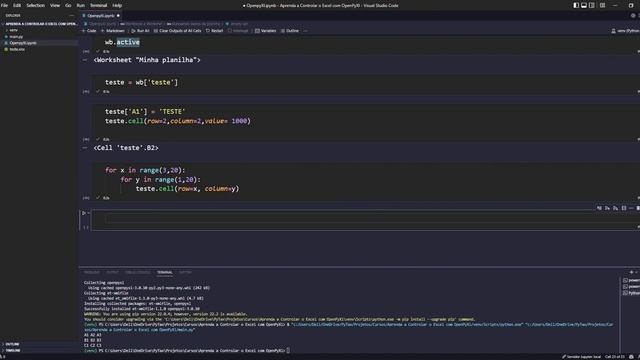Select the OpenpyXl.ipynb editor tab

[100, 16]
